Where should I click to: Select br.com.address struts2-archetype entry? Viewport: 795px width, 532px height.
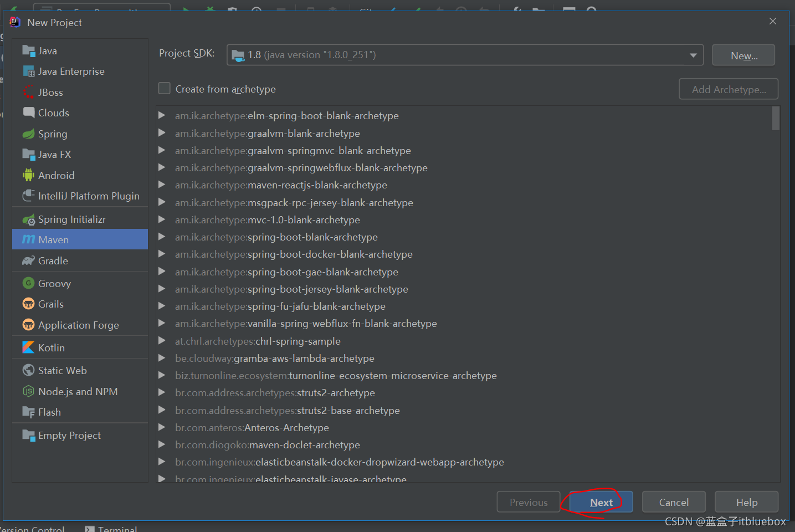click(x=275, y=393)
